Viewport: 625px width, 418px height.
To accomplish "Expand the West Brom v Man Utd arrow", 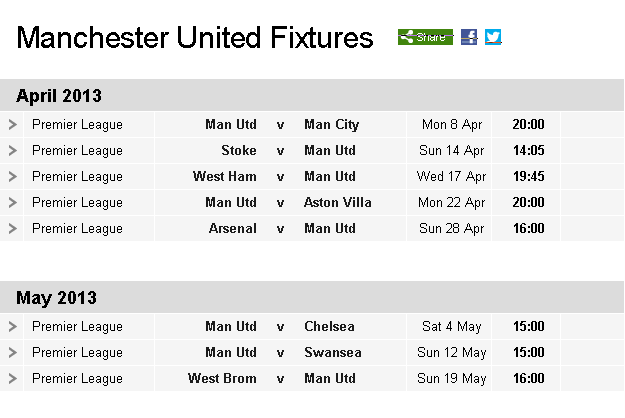I will click(12, 378).
